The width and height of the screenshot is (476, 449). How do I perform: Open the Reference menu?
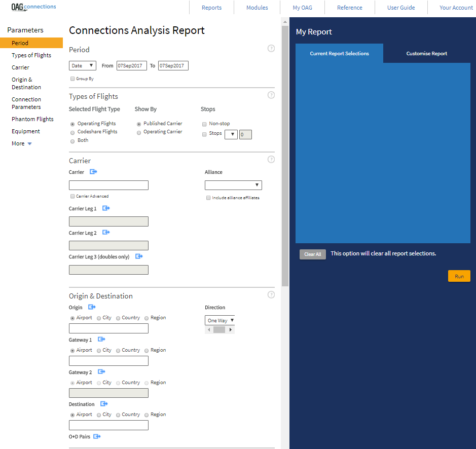point(350,8)
